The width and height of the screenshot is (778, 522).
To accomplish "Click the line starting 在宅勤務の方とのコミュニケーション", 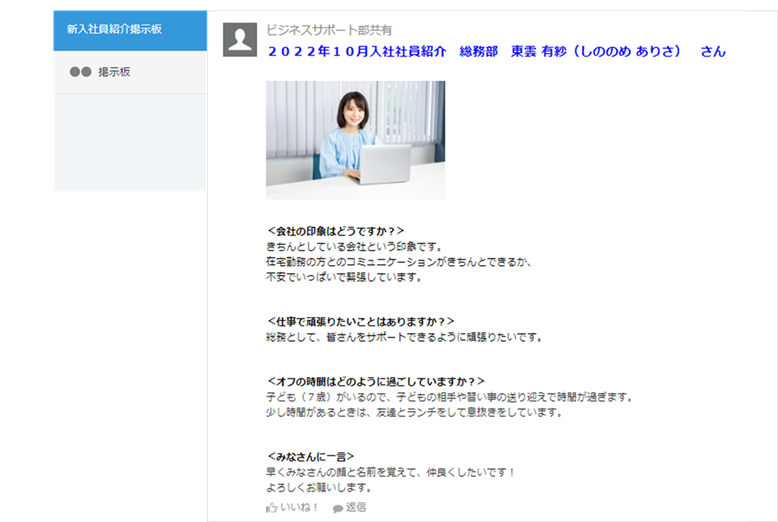I will point(399,261).
